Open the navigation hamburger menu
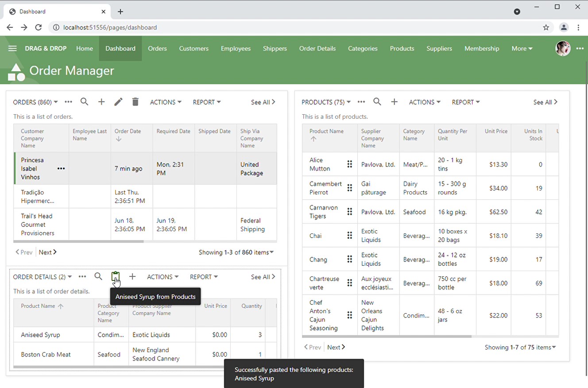The width and height of the screenshot is (588, 388). click(12, 48)
